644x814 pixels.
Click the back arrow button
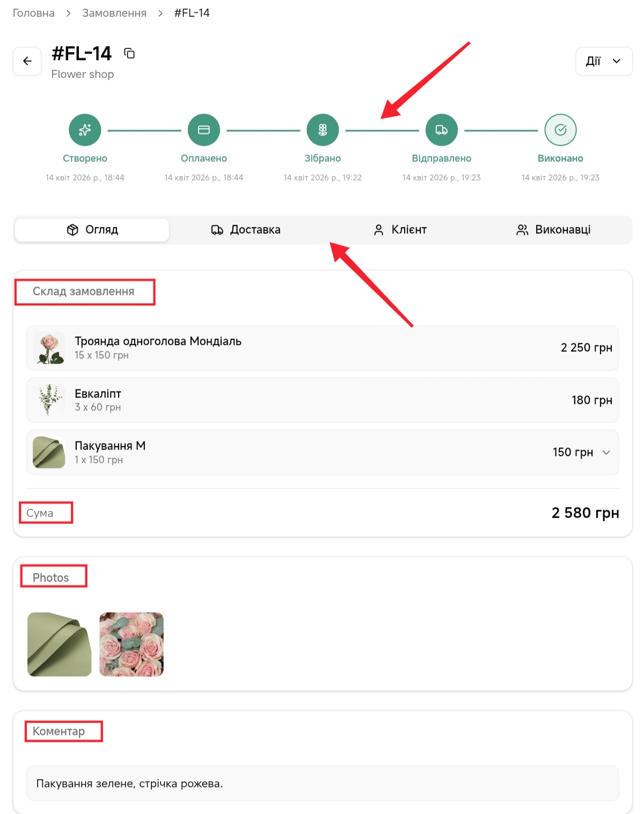point(27,61)
